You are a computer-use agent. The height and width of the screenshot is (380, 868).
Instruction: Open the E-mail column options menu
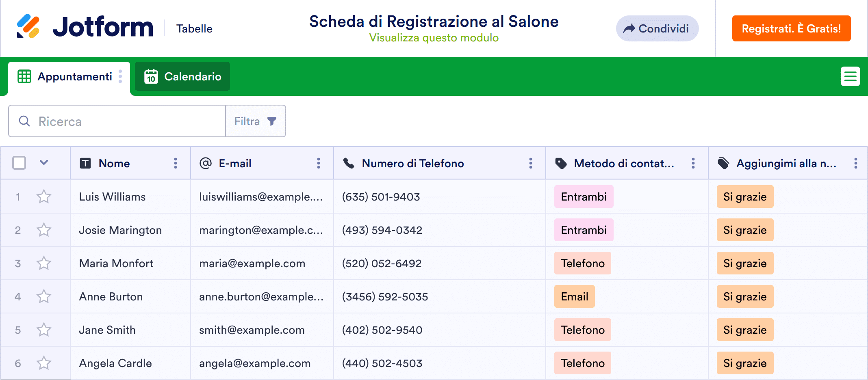point(319,163)
